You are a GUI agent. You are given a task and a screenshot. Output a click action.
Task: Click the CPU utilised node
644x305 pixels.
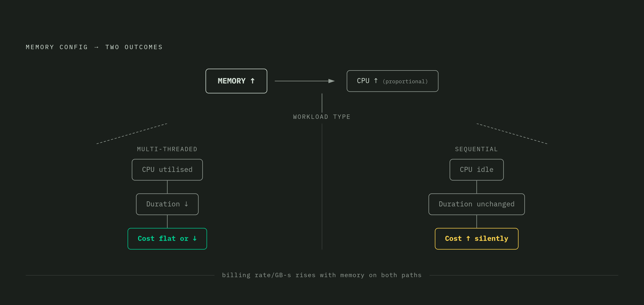pos(167,170)
